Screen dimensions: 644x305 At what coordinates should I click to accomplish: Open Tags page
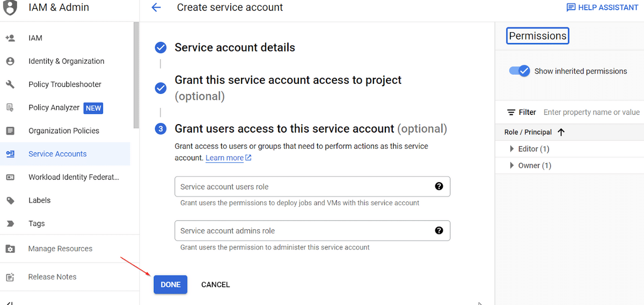coord(36,223)
